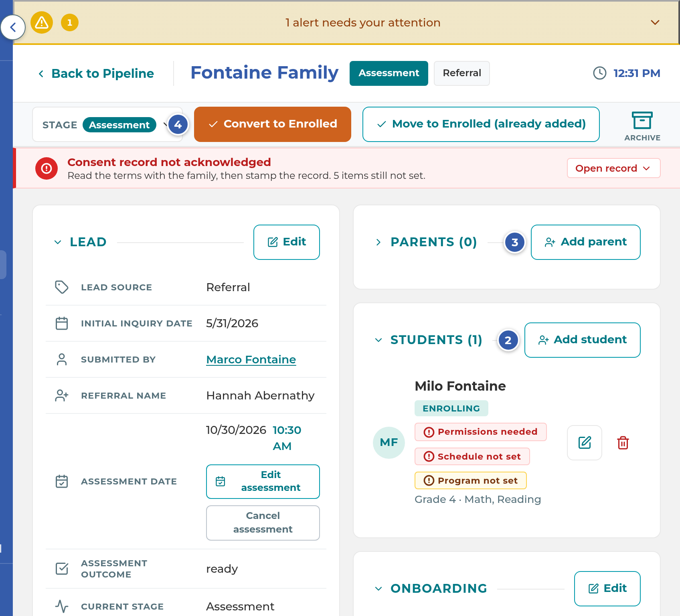Click the clock icon beside 12:31 PM
Image resolution: width=680 pixels, height=616 pixels.
click(x=600, y=73)
